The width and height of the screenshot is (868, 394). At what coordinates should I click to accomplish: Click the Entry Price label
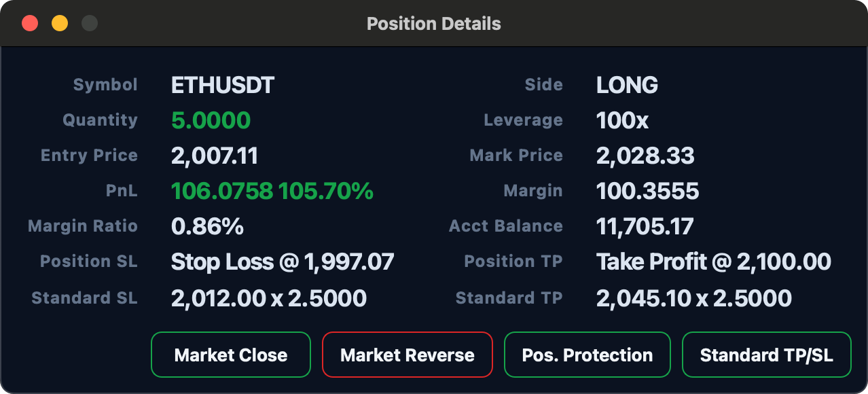point(89,156)
